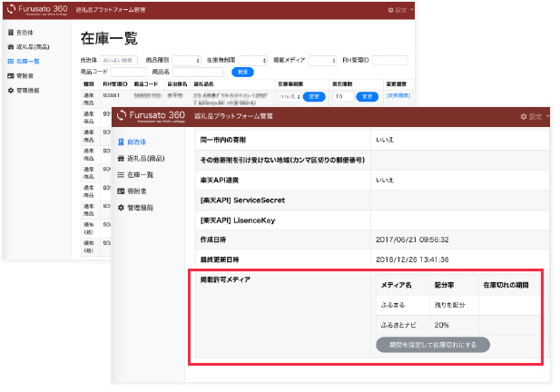The image size is (560, 392).
Task: Open 返礼品(商品) menu text in back window
Action: pos(33,47)
